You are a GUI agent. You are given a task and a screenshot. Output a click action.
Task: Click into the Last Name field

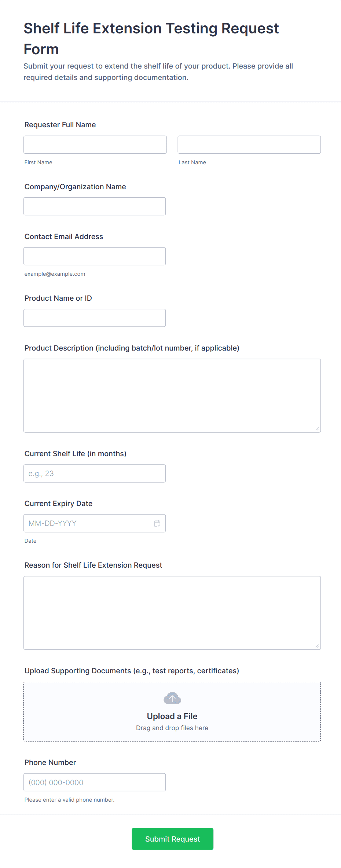point(249,145)
